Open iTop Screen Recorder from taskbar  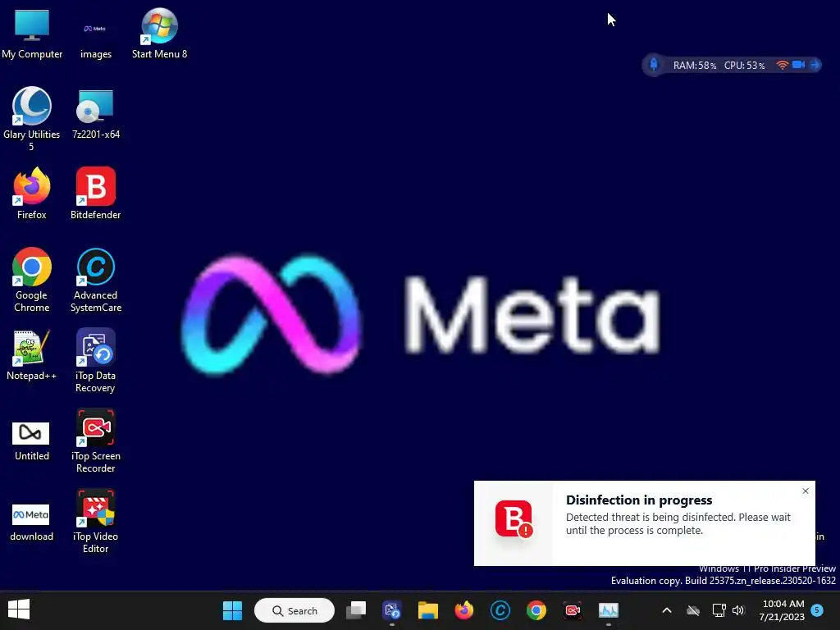click(572, 610)
